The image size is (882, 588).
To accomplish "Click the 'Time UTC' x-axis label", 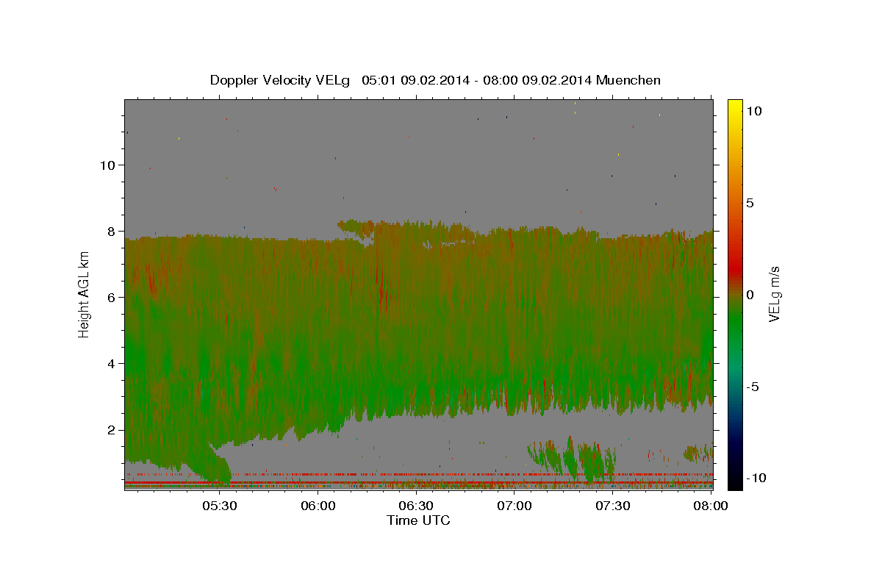I will [418, 520].
